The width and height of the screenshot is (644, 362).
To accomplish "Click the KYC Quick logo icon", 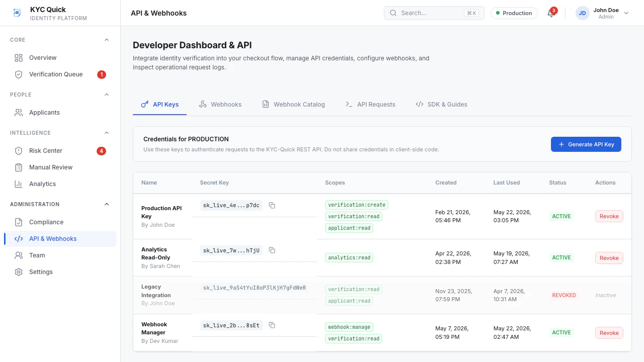I will 17,13.
